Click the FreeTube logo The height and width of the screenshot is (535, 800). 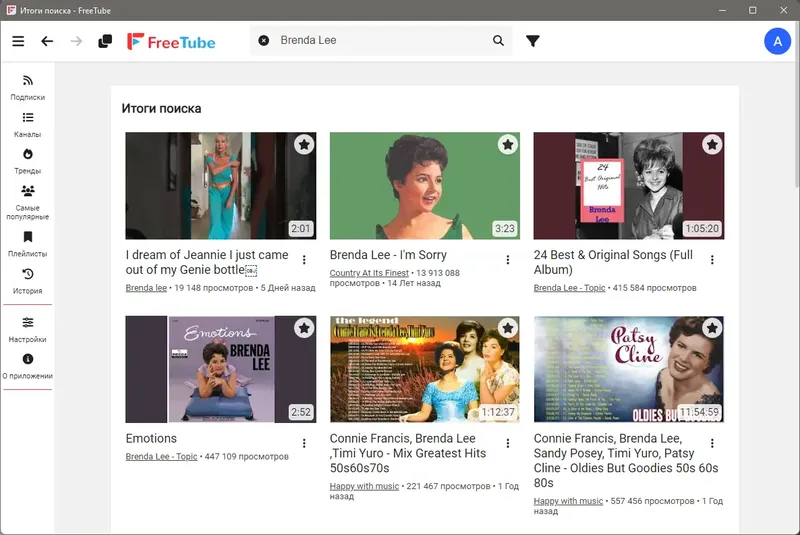pos(171,41)
